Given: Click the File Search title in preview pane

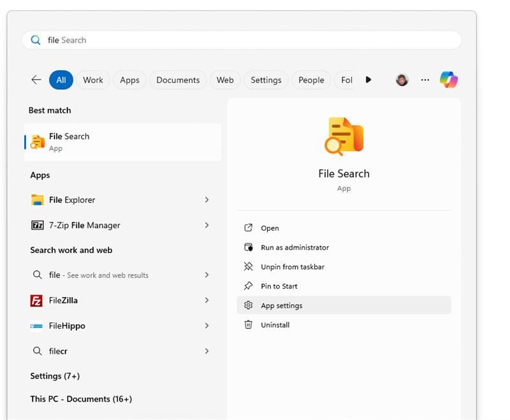Looking at the screenshot, I should [344, 173].
